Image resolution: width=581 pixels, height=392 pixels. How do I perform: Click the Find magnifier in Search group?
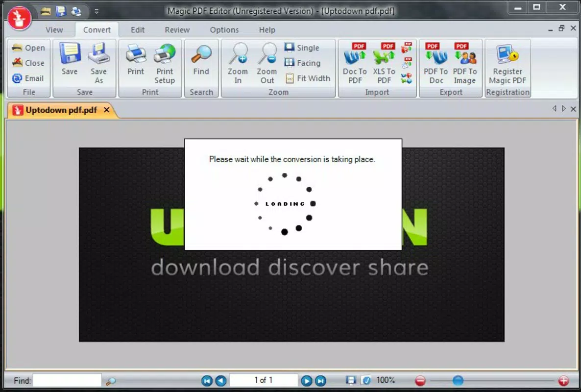[x=201, y=59]
